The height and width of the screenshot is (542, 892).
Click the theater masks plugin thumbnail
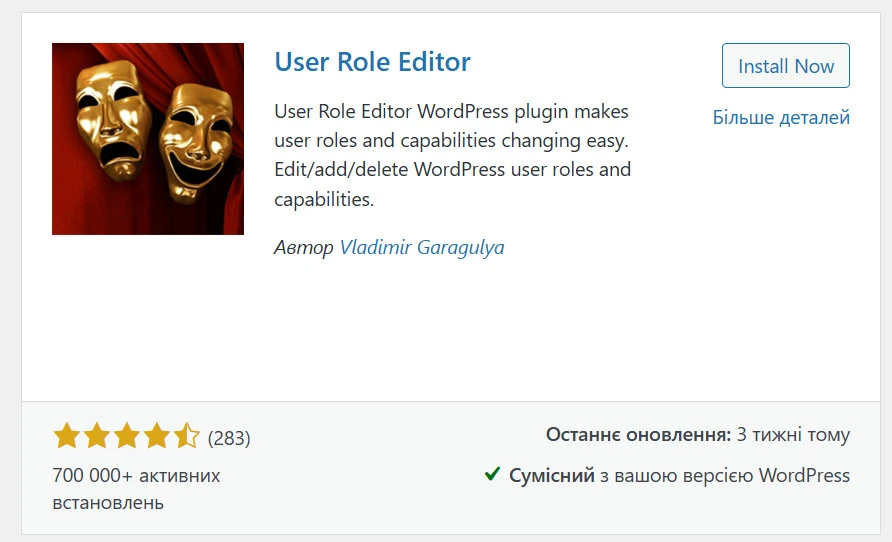(x=148, y=139)
